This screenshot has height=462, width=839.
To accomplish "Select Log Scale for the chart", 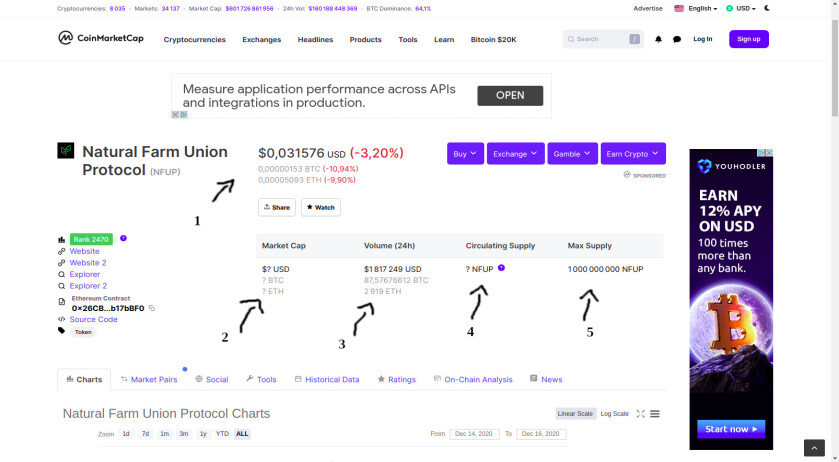I will (x=614, y=413).
